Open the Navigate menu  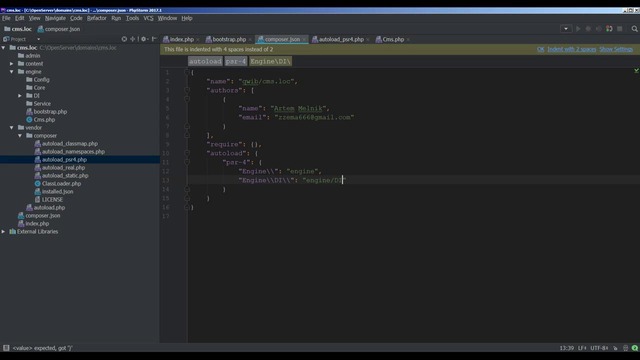click(55, 18)
